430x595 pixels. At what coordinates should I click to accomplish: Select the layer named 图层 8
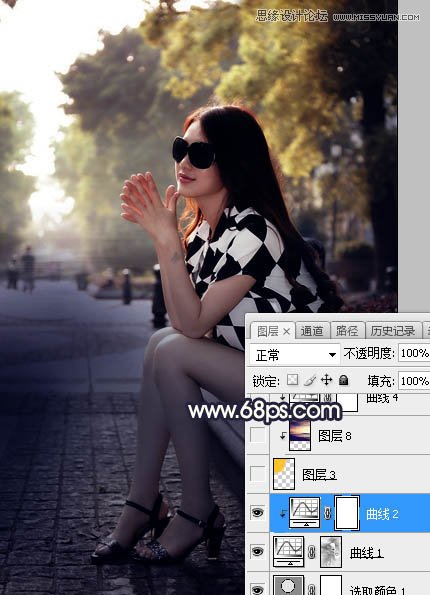[x=335, y=436]
